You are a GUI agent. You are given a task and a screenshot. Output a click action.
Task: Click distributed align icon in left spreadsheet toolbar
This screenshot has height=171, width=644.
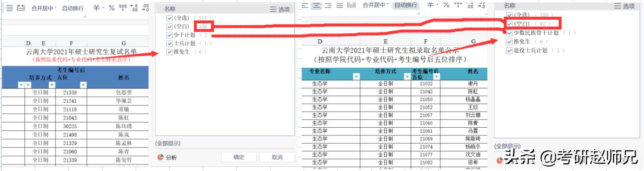click(20, 8)
